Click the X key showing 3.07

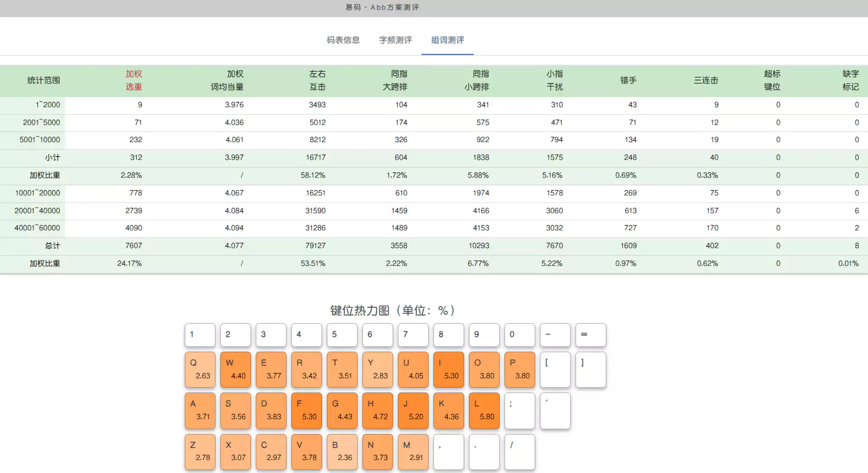pyautogui.click(x=236, y=452)
